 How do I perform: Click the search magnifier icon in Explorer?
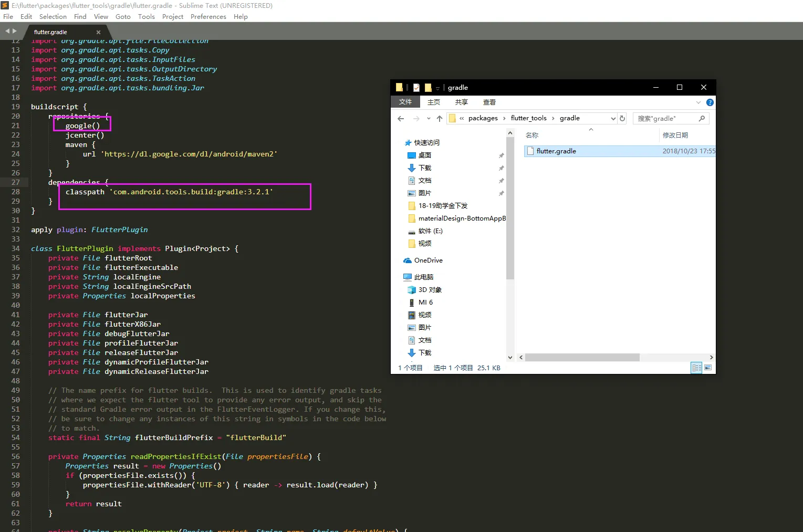point(702,119)
